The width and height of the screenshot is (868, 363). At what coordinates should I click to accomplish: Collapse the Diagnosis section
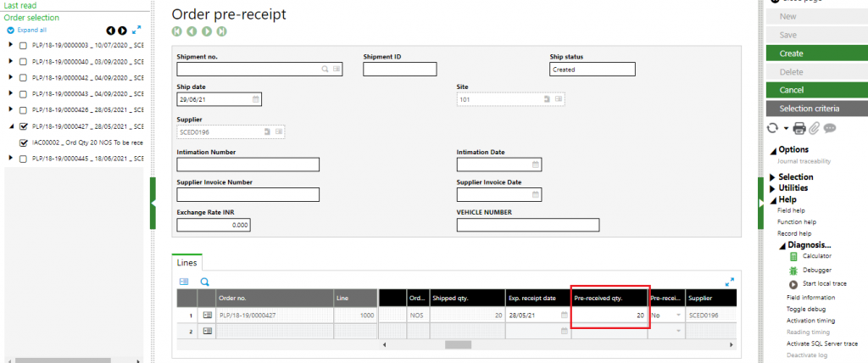coord(782,245)
